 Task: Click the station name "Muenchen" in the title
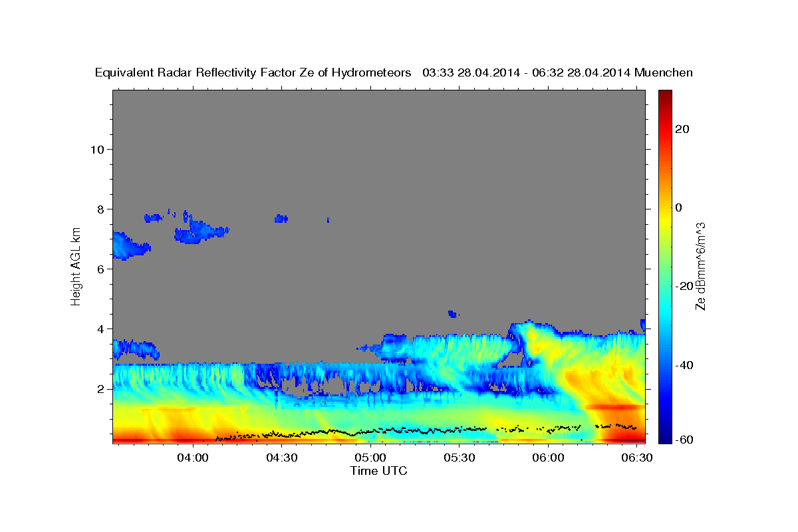[x=664, y=72]
